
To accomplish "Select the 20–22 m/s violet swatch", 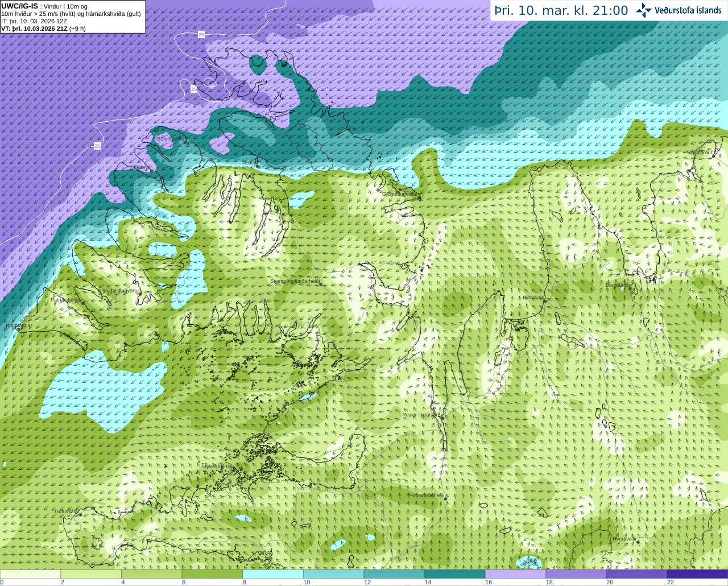I will coord(637,573).
